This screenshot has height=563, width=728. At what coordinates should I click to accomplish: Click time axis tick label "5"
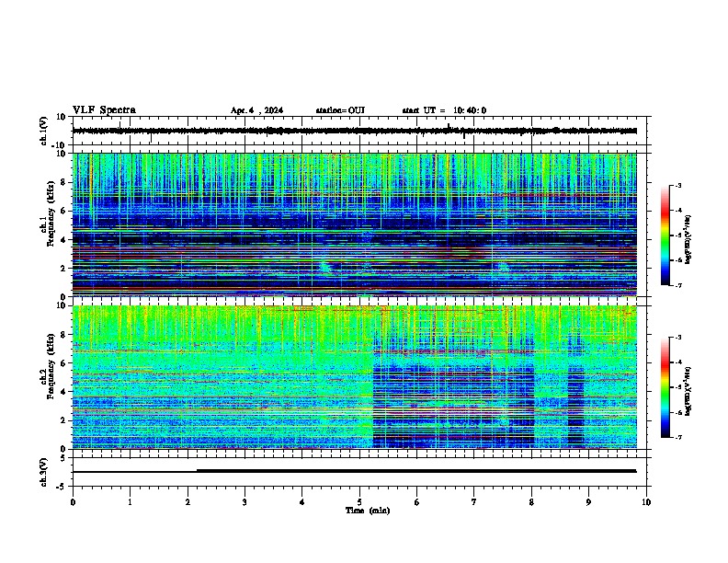[359, 502]
